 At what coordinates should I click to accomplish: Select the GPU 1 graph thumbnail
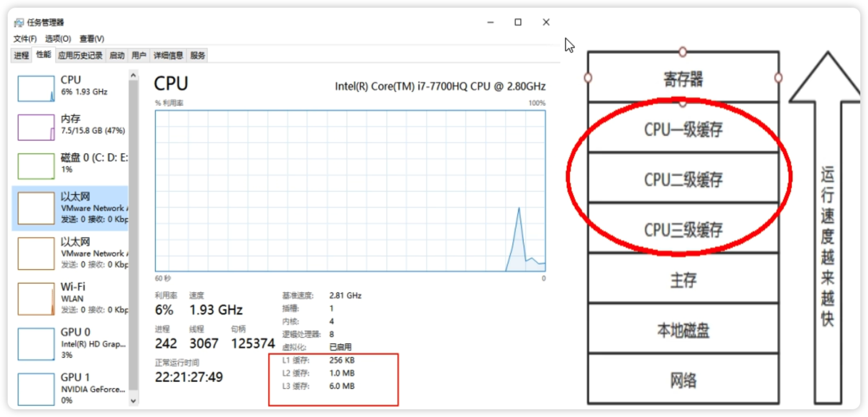tap(36, 389)
